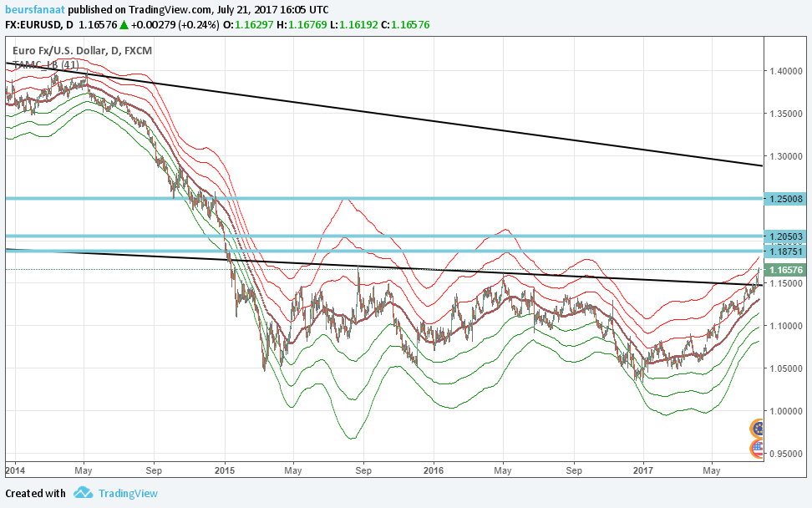Click the 2017 time axis label
This screenshot has width=812, height=508.
tap(643, 470)
